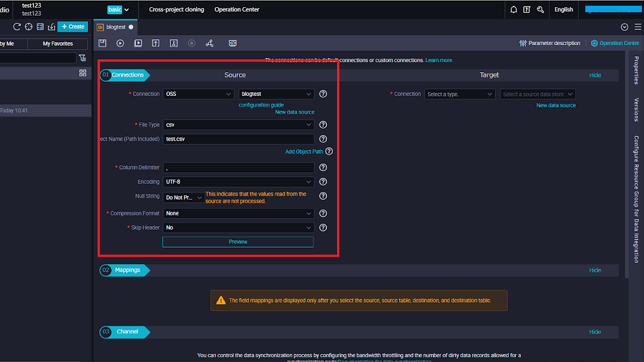Click the configuration guide link

coord(261,105)
